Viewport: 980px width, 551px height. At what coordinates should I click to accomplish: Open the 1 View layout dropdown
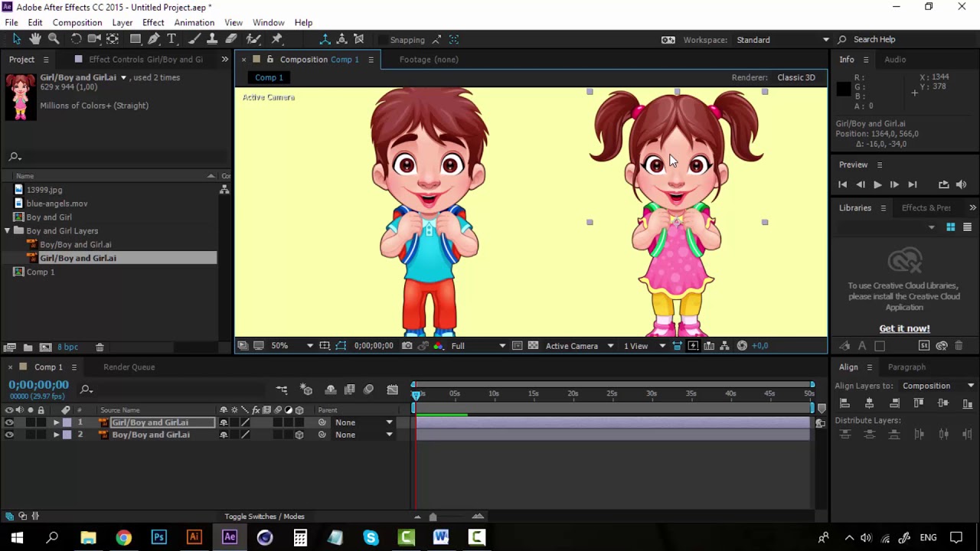click(x=644, y=346)
